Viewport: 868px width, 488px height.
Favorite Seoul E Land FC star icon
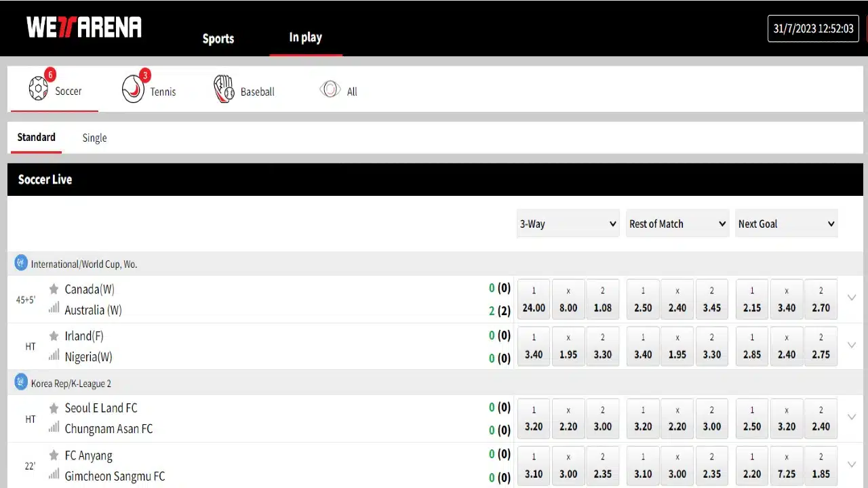click(x=54, y=408)
